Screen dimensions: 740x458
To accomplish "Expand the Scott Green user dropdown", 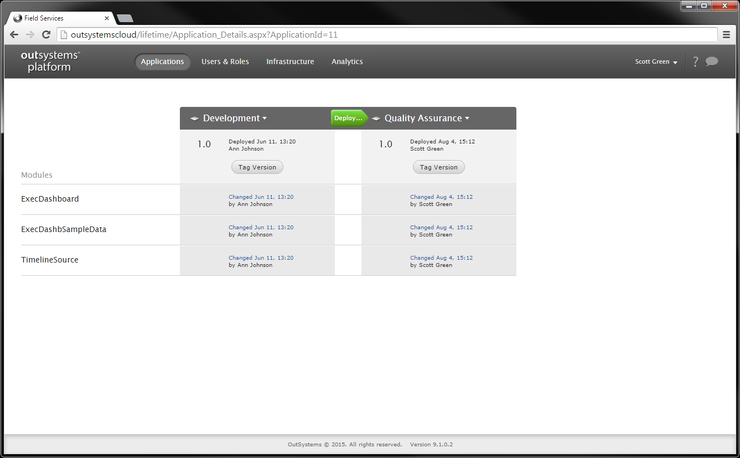I will coord(656,61).
